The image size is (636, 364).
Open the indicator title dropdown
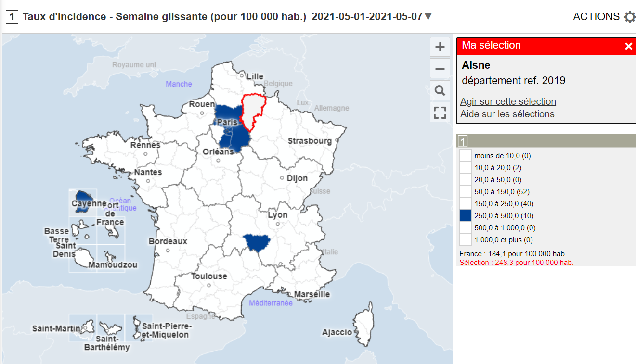[x=164, y=17]
